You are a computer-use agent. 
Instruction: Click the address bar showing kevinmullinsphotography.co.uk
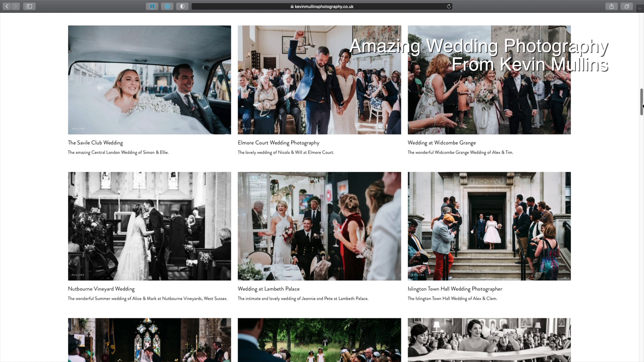click(322, 6)
